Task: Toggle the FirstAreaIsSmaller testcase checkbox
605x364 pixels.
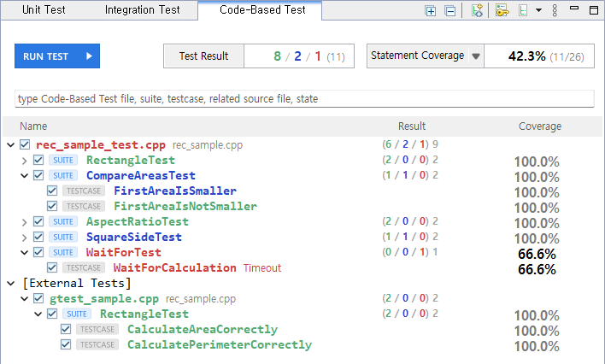Action: 52,191
